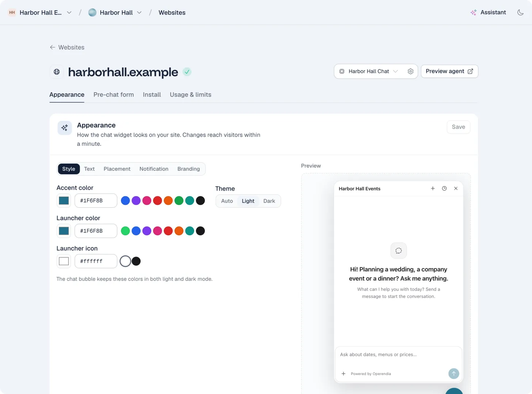Expand the Harbor Hall E... organization dropdown
Viewport: 532px width, 394px height.
pyautogui.click(x=69, y=13)
